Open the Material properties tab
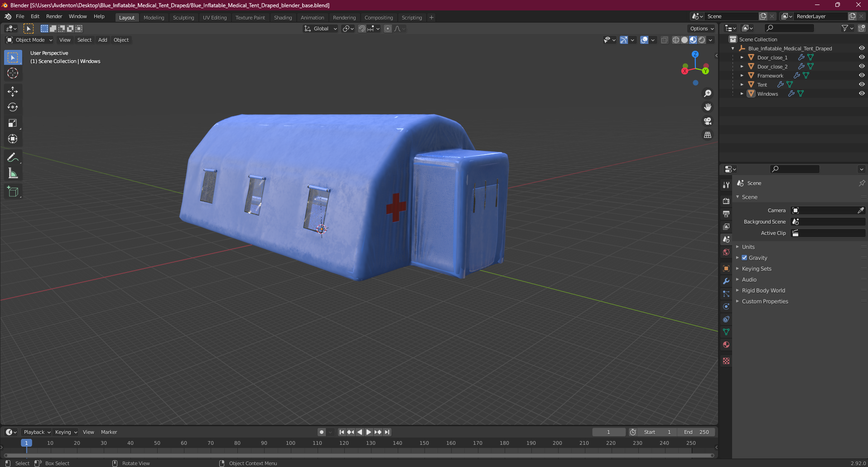Viewport: 868px width, 467px height. coord(726,345)
